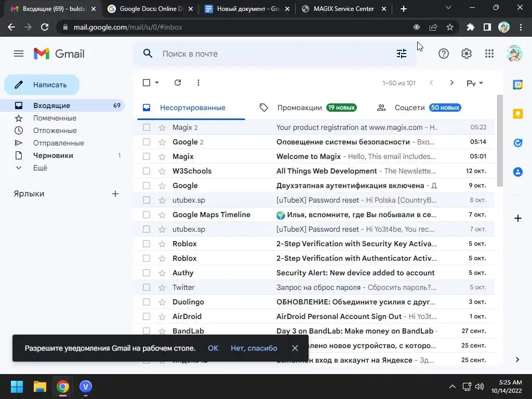
Task: Go to older messages arrow
Action: (x=451, y=83)
